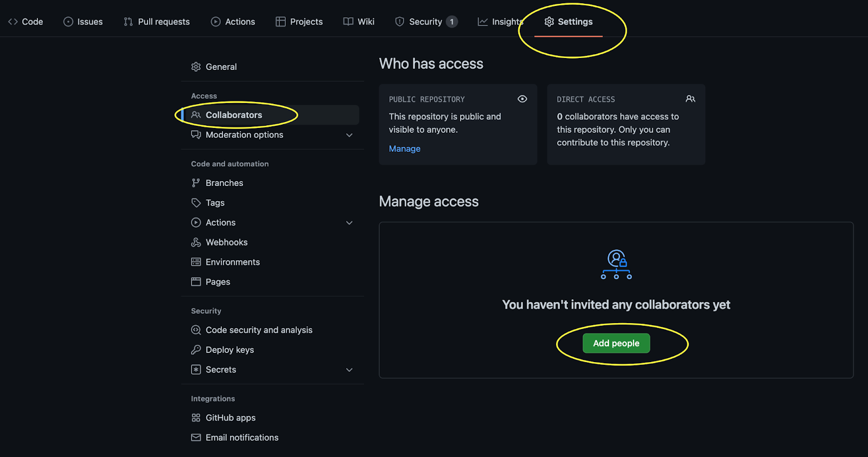Click the Tags label icon

coord(196,203)
